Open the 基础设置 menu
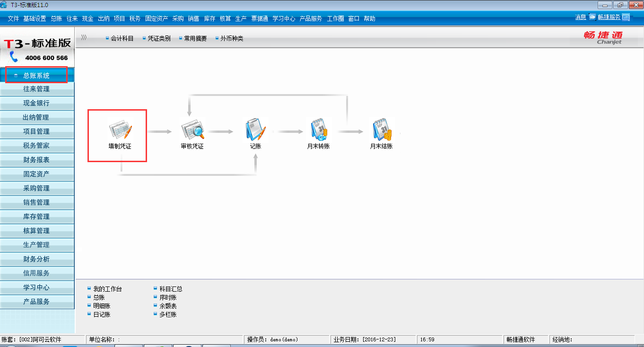The image size is (644, 347). (35, 18)
